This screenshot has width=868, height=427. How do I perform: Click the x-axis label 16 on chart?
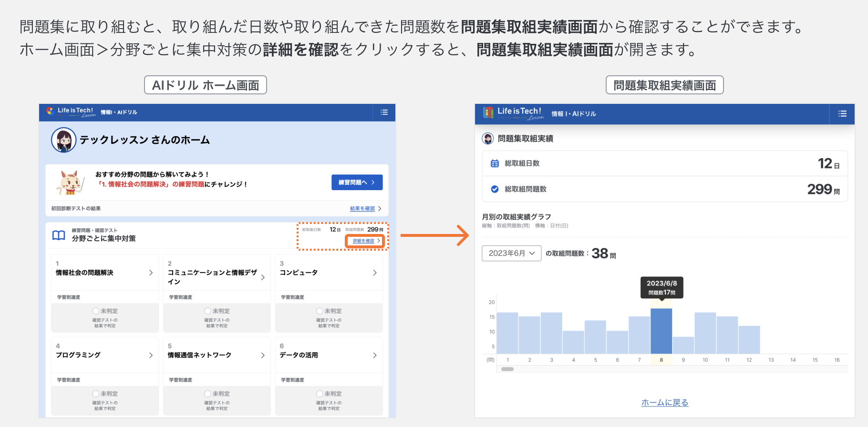click(x=837, y=360)
